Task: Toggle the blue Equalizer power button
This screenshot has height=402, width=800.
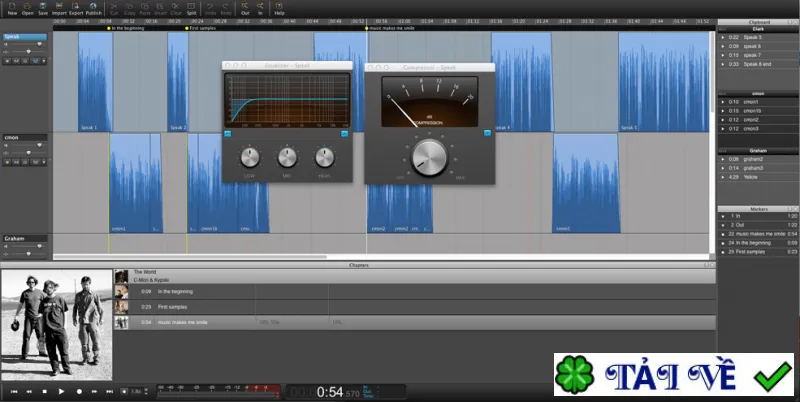Action: (228, 134)
